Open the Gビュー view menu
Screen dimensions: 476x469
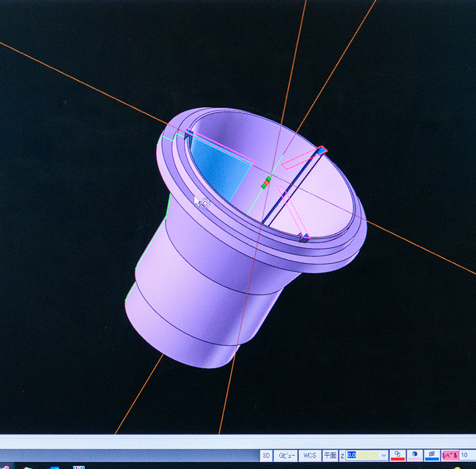pos(286,455)
